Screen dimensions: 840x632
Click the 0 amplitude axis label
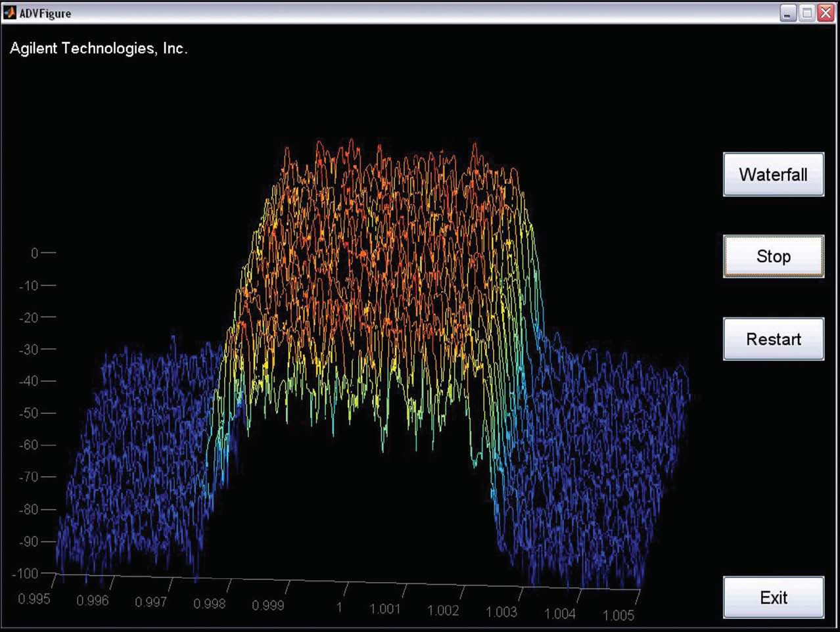(35, 253)
